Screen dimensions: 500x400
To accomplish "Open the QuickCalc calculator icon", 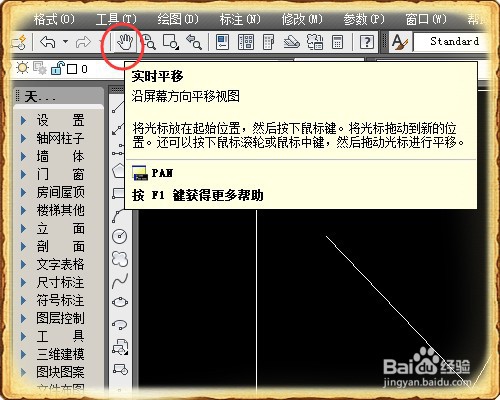I will [x=338, y=42].
